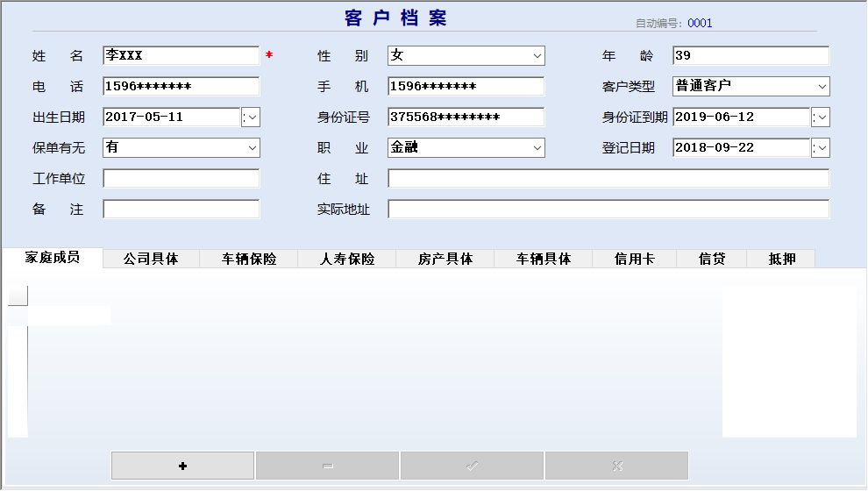Click the empty 工作单位 field
This screenshot has width=868, height=491.
[181, 178]
